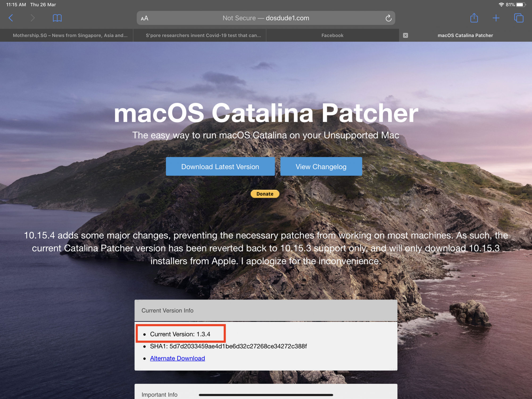Tap the dosdude1.com address bar
The image size is (532, 399).
click(x=266, y=18)
